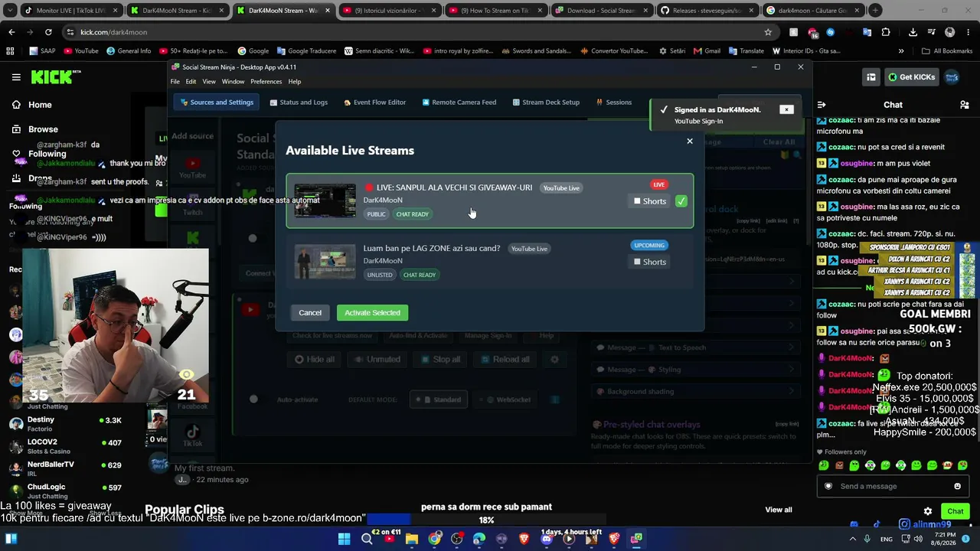Click the Send a message chat field
This screenshot has width=980, height=551.
click(x=893, y=486)
